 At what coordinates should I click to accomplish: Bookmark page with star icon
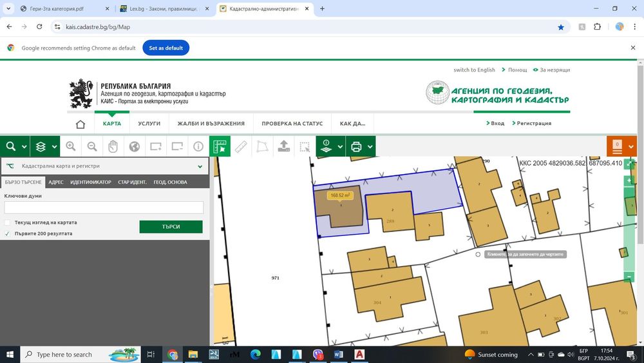coord(561,27)
